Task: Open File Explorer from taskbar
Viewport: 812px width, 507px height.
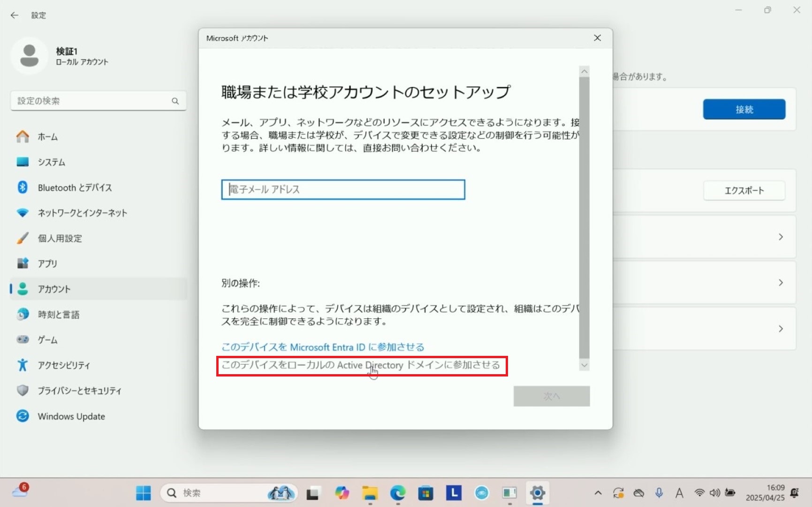Action: tap(370, 493)
